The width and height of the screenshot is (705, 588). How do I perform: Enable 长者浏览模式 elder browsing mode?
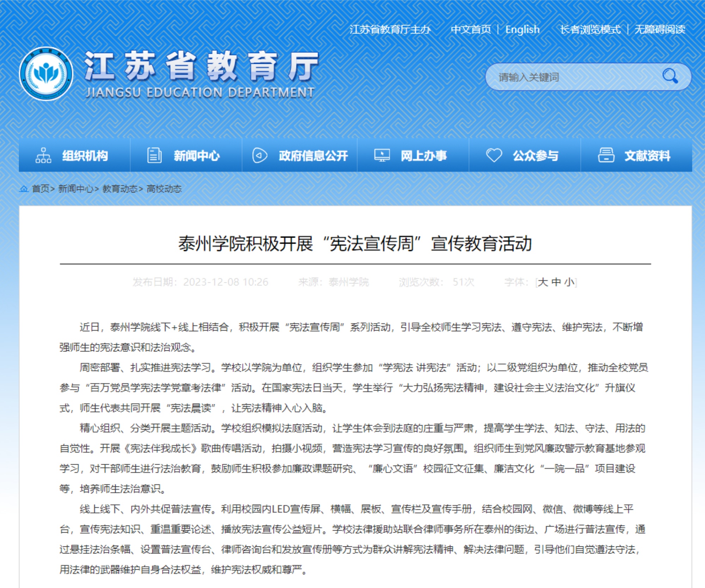click(x=590, y=29)
